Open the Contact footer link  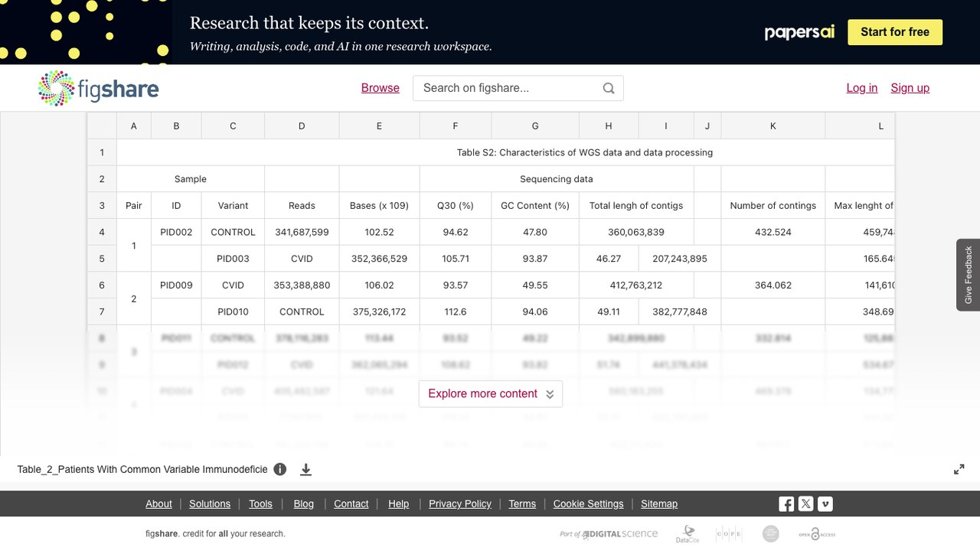(351, 504)
